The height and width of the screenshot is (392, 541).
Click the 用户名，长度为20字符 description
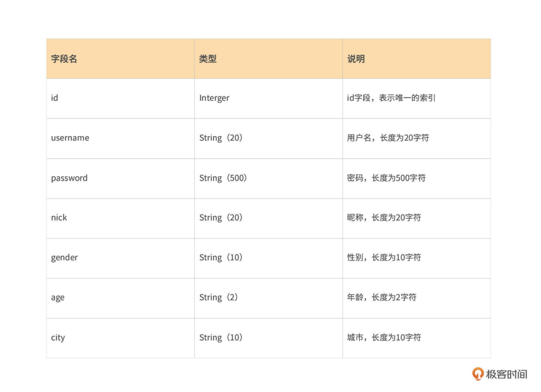coord(388,138)
